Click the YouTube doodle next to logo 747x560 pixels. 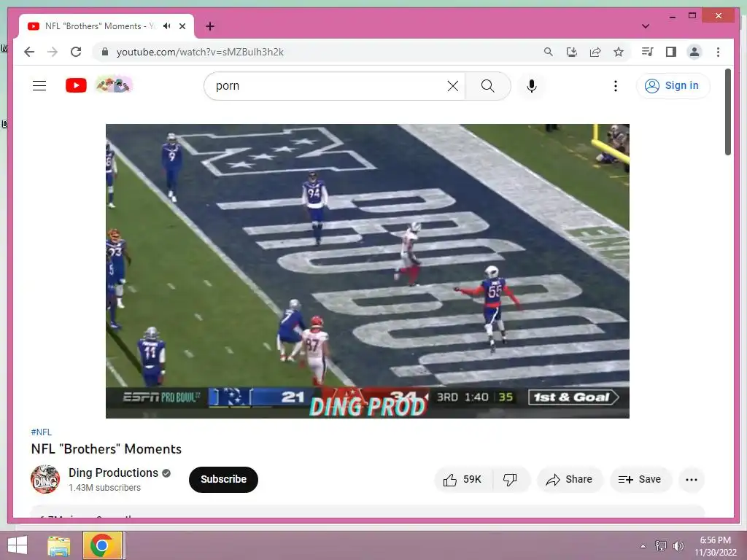[114, 85]
